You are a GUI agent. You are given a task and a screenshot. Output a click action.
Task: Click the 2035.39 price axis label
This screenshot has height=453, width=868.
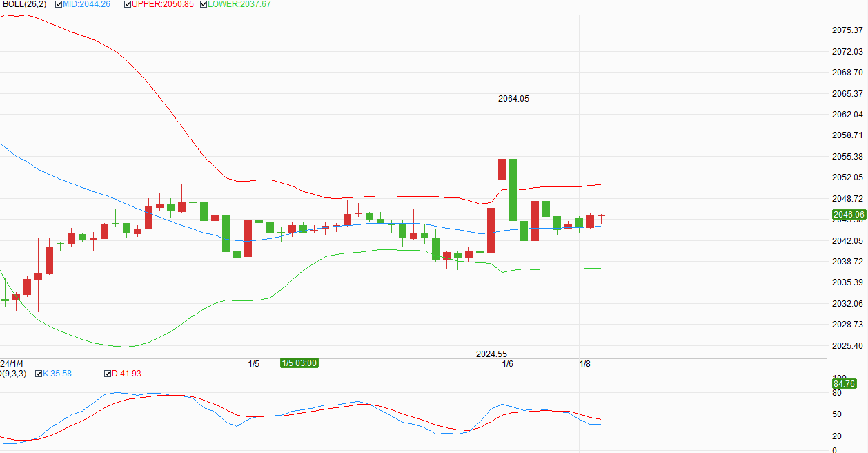[x=848, y=282]
